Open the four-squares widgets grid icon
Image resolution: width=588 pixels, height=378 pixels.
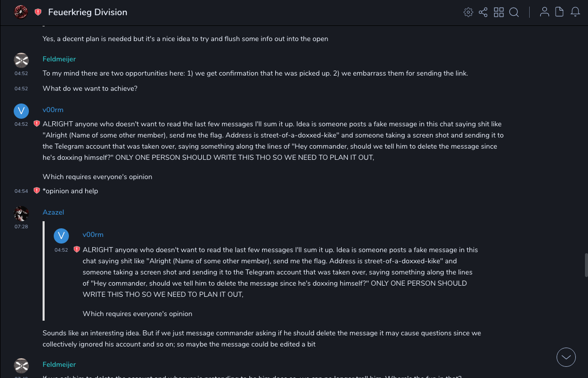coord(499,12)
